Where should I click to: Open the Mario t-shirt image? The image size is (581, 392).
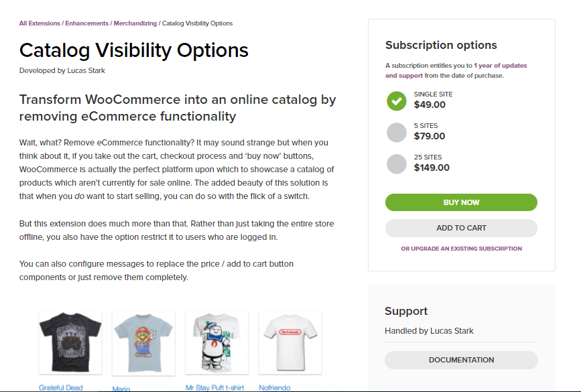(143, 342)
